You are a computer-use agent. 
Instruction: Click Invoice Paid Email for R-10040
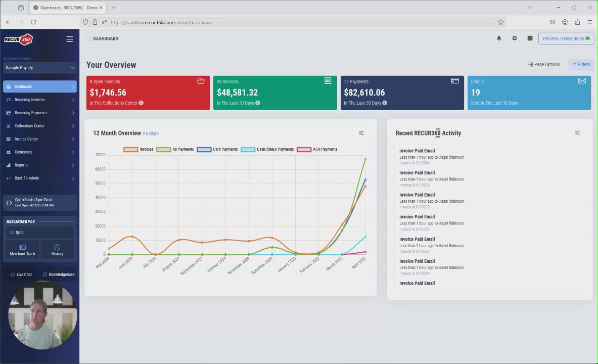click(417, 151)
